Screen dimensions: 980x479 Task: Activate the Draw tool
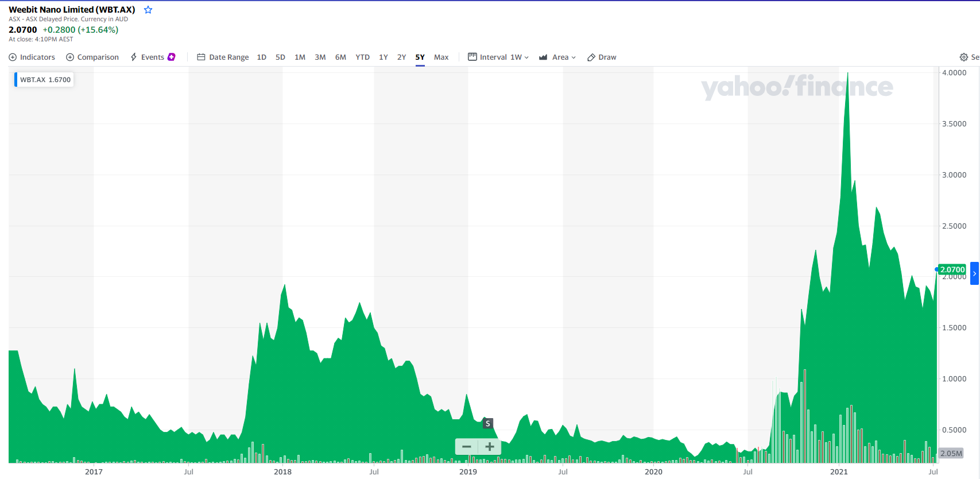602,57
